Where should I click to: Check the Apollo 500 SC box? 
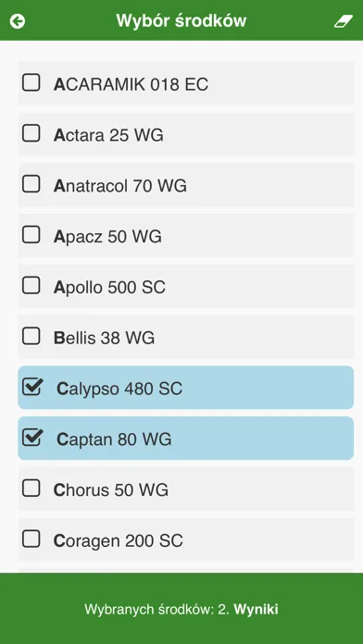tap(31, 285)
